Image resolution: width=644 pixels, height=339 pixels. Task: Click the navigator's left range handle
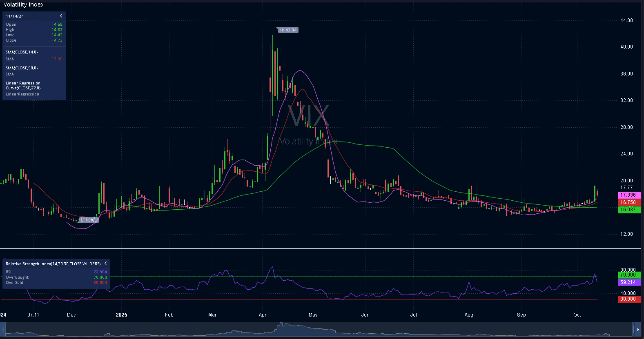coord(4,329)
